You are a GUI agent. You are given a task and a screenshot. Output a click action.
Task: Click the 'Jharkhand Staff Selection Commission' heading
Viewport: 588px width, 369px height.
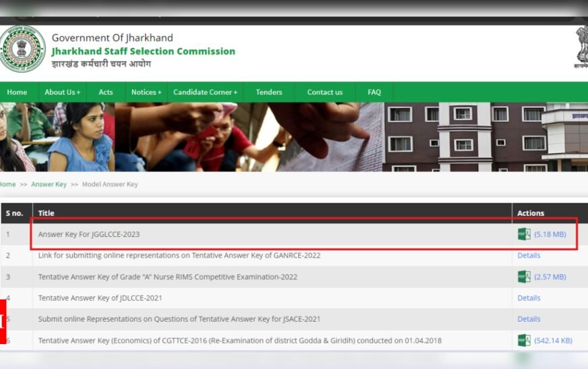point(143,51)
